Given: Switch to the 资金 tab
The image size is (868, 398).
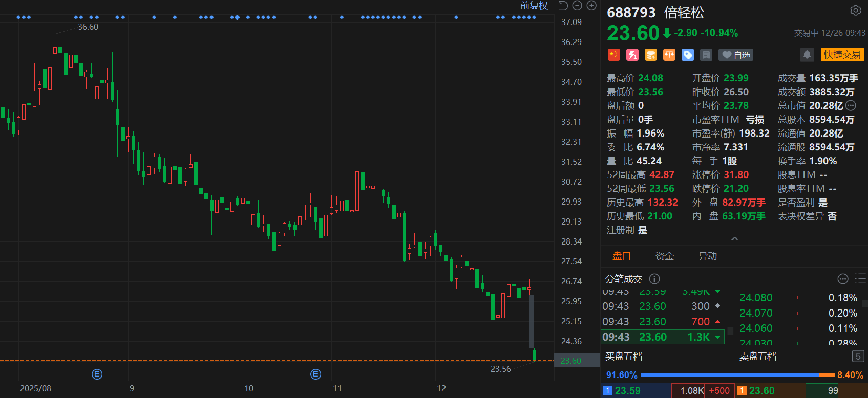Looking at the screenshot, I should (x=664, y=256).
